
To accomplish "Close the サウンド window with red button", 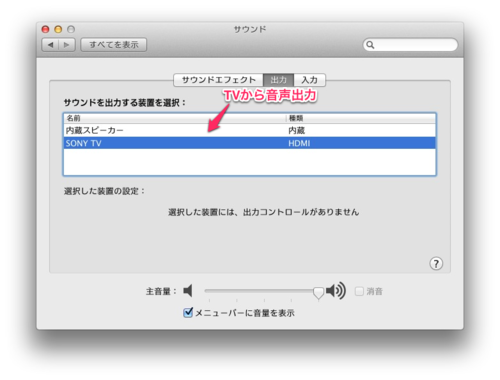I will pyautogui.click(x=45, y=29).
